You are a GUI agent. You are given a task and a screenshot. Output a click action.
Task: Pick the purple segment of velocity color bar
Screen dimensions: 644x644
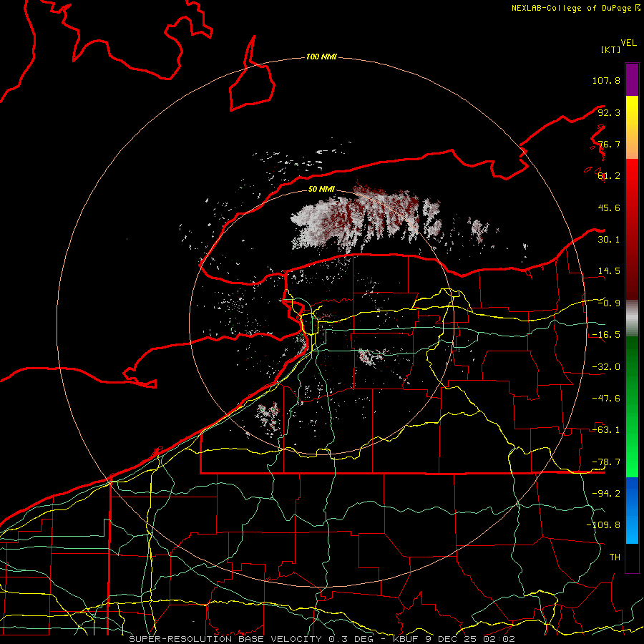click(x=632, y=79)
